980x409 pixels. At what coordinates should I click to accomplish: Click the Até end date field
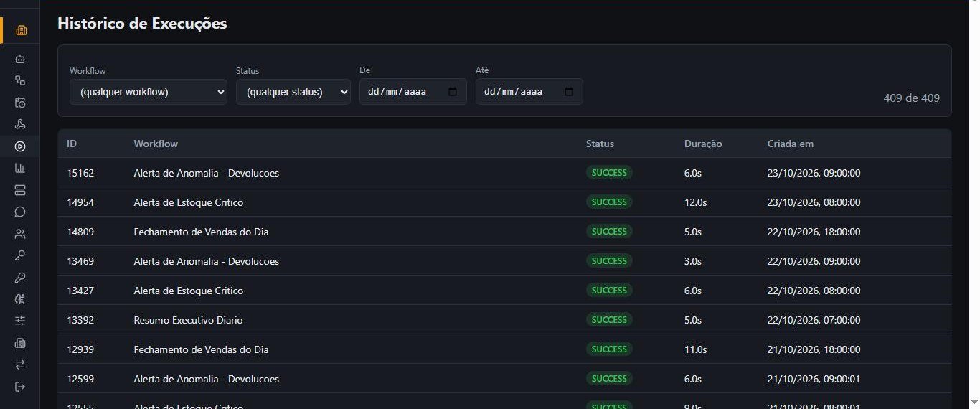(x=529, y=92)
